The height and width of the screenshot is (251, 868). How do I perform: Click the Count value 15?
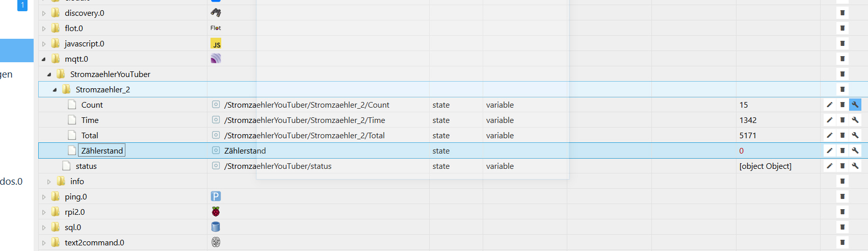[x=744, y=105]
